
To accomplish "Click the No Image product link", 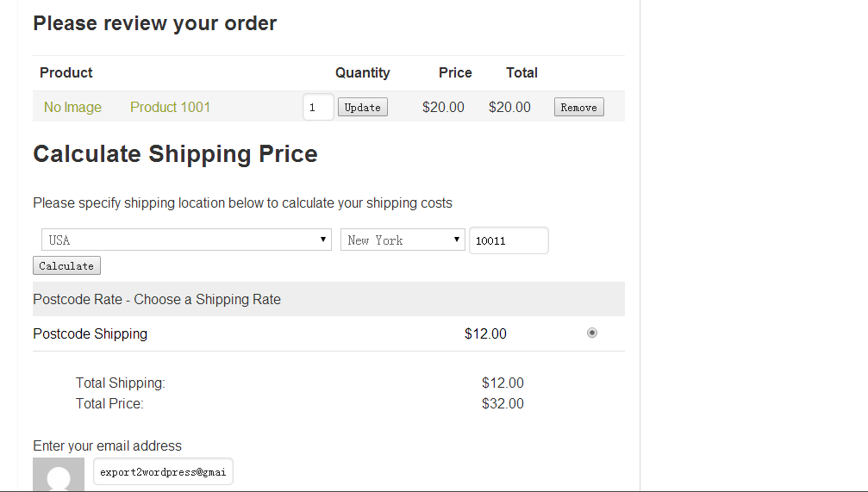I will point(72,108).
